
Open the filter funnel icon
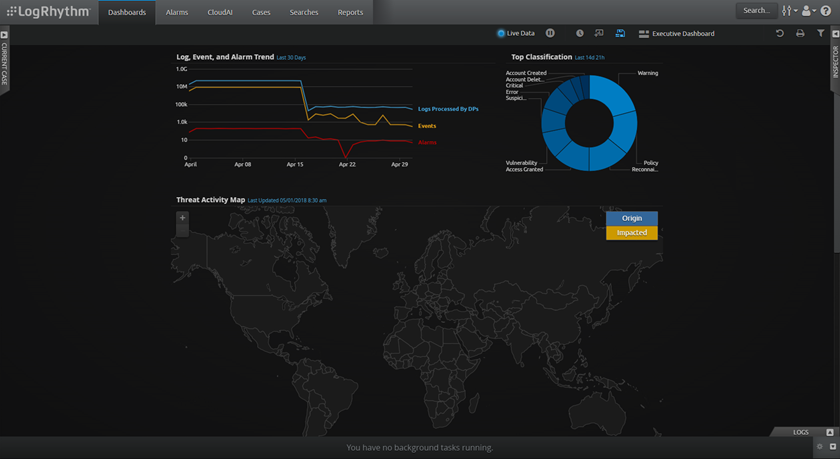coord(821,34)
